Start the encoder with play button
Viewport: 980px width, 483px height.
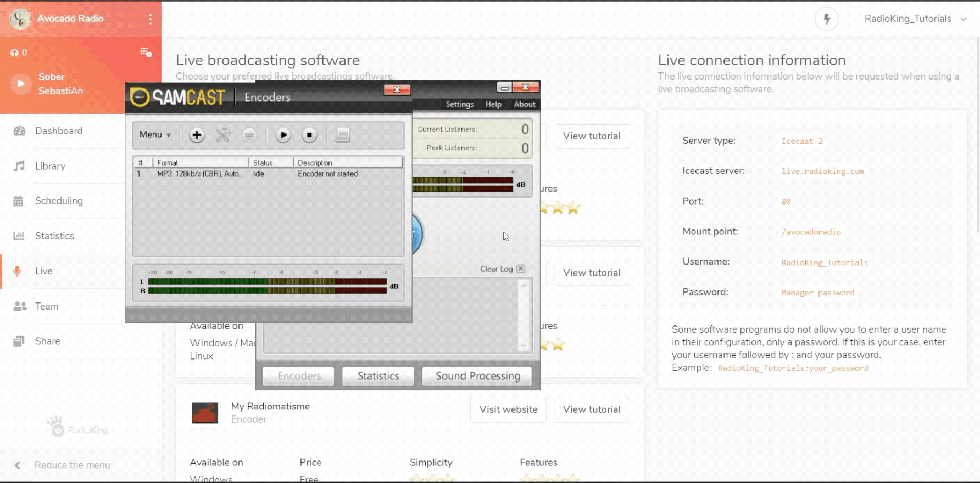pos(283,135)
